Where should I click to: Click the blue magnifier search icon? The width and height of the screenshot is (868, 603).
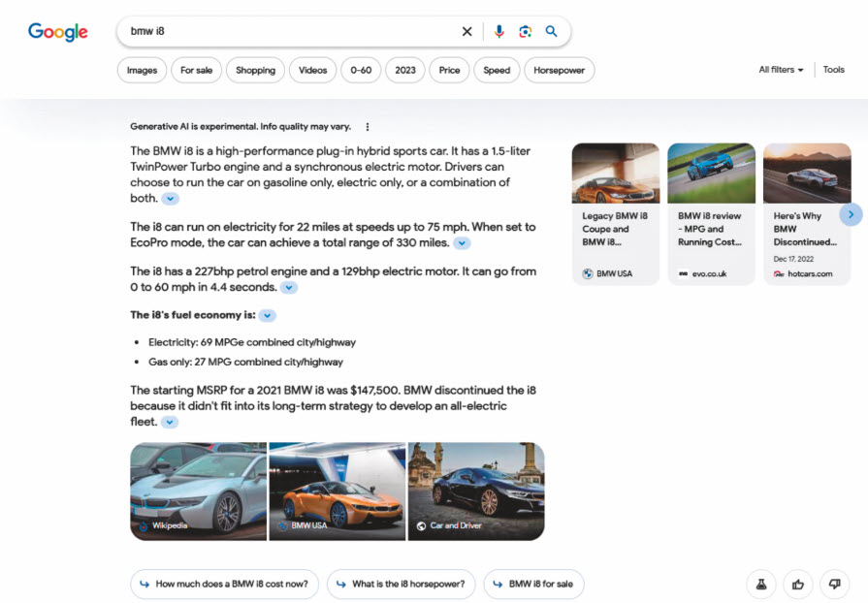point(551,31)
